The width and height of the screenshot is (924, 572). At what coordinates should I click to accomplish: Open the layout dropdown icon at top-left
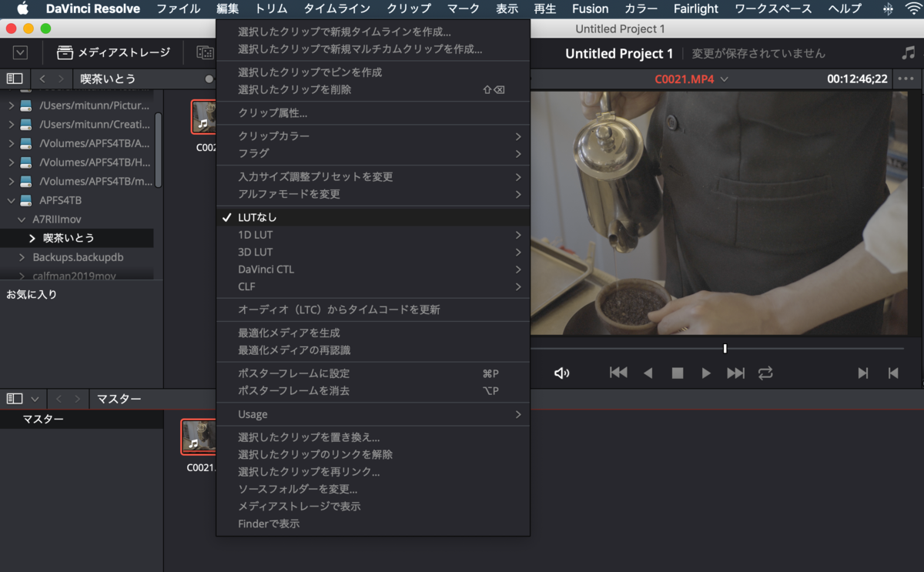point(20,52)
